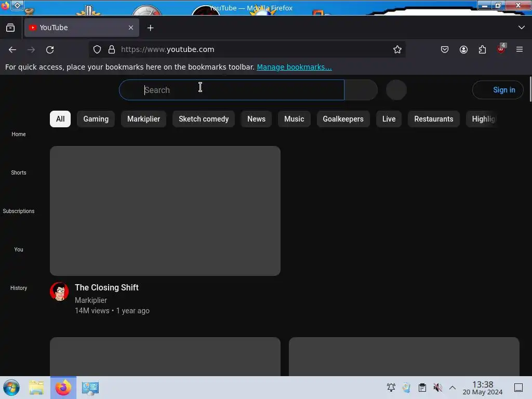The height and width of the screenshot is (399, 532).
Task: Open a new tab with plus
Action: tap(150, 28)
